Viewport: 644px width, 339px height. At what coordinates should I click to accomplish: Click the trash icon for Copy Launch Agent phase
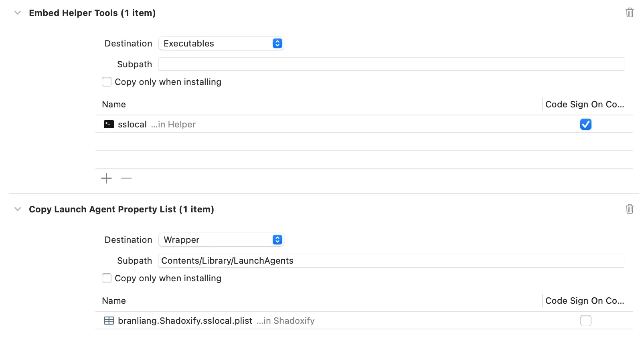[629, 209]
